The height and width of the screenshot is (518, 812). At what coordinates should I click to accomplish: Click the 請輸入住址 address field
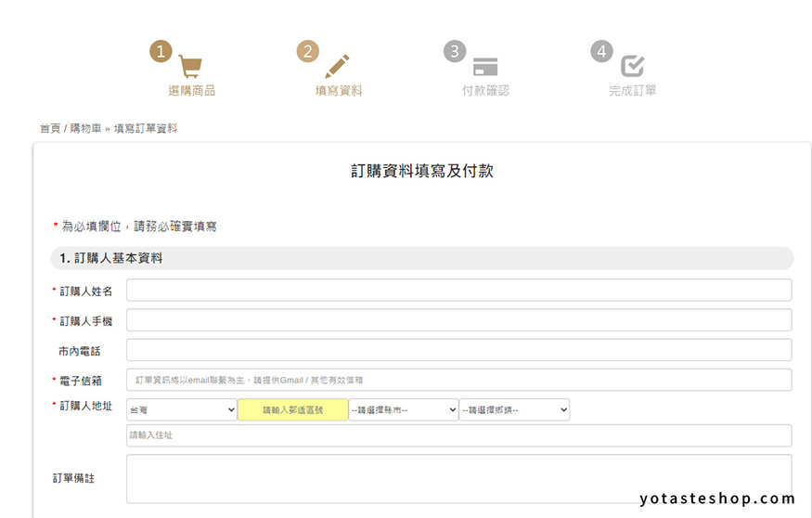(x=458, y=435)
